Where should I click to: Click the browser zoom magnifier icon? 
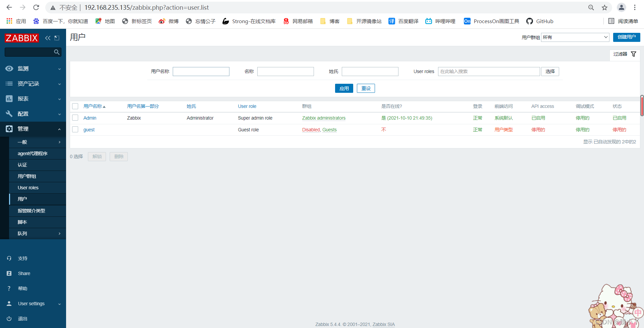click(x=591, y=7)
